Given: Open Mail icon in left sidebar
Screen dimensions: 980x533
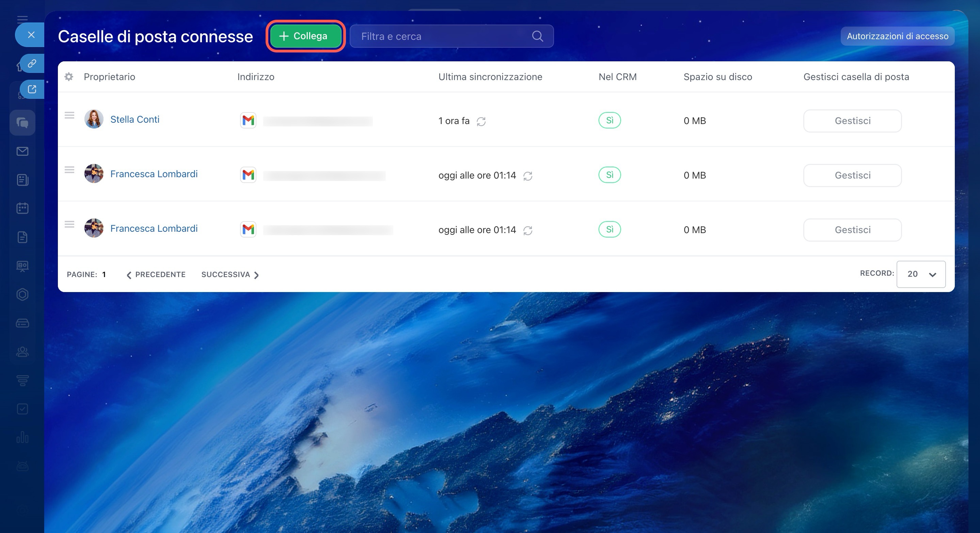Looking at the screenshot, I should point(22,152).
